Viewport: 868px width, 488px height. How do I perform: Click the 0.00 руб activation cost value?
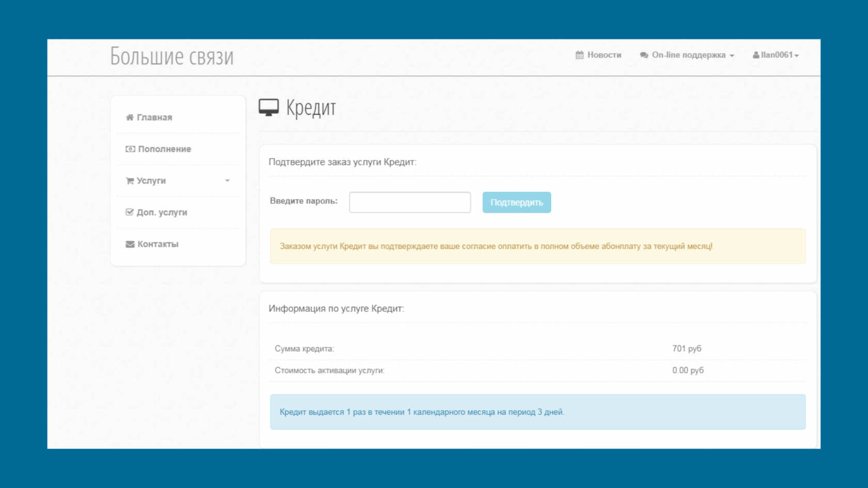pyautogui.click(x=688, y=370)
